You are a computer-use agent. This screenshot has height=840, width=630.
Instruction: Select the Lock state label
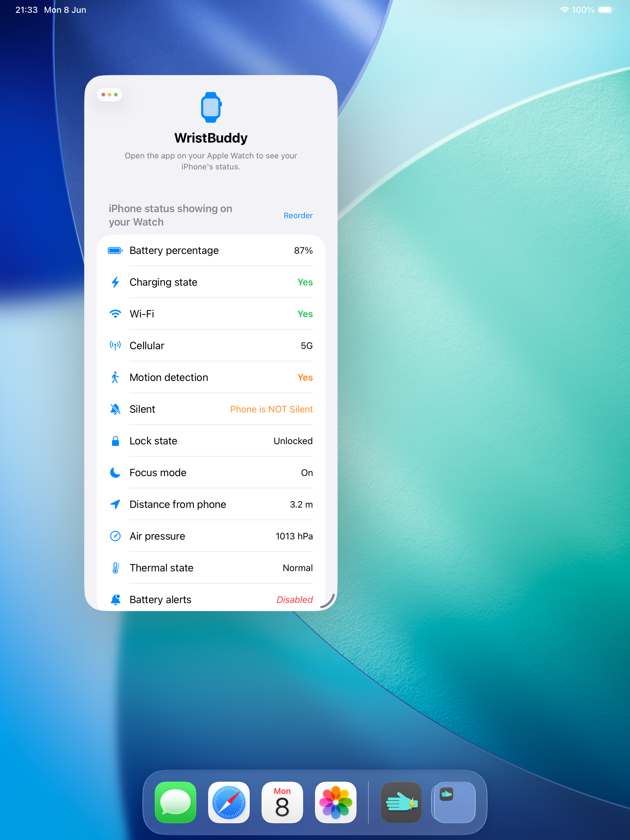pyautogui.click(x=154, y=441)
